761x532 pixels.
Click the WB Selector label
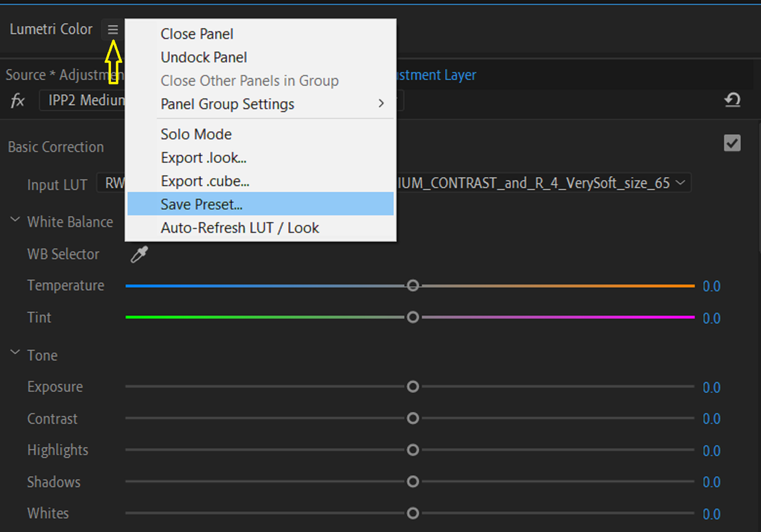[63, 254]
